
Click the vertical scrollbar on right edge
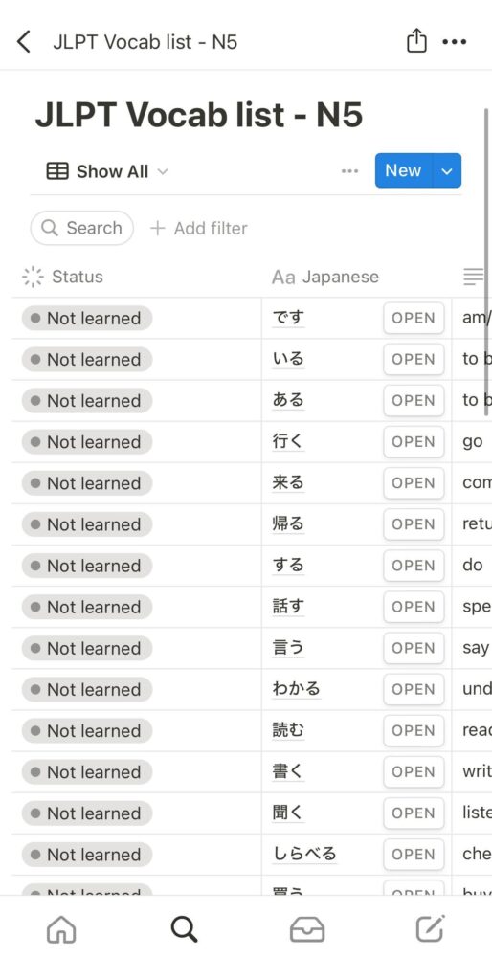486,262
